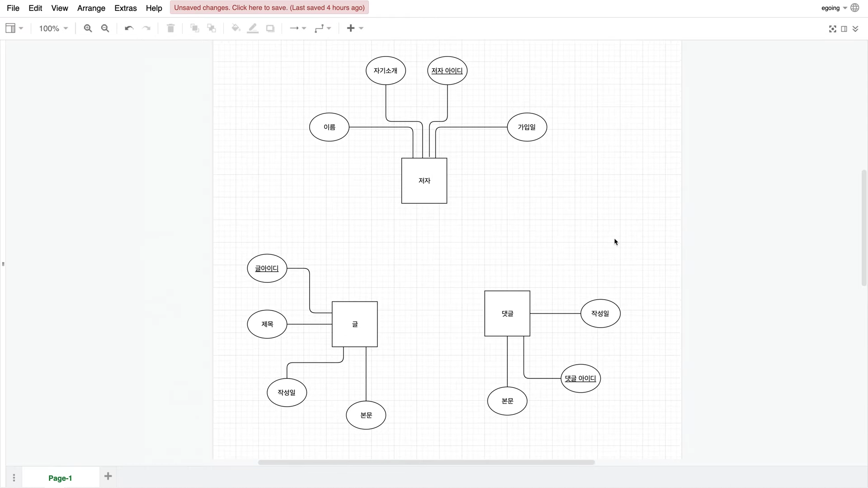
Task: Select the 저자 rectangle shape
Action: click(x=424, y=180)
